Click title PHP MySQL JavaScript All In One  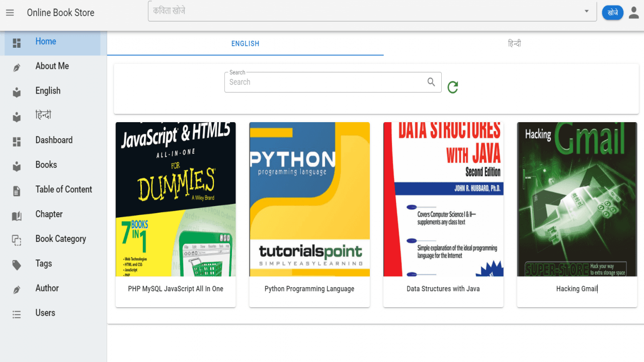[176, 289]
